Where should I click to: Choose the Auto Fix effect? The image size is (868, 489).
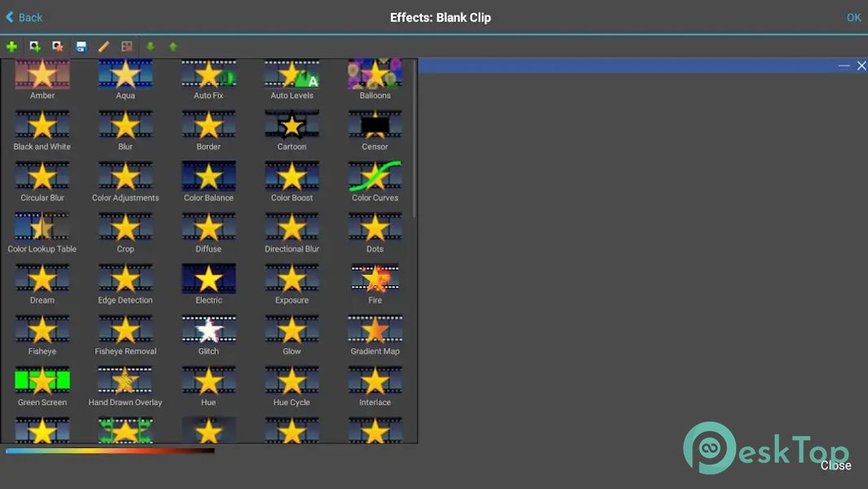tap(208, 79)
